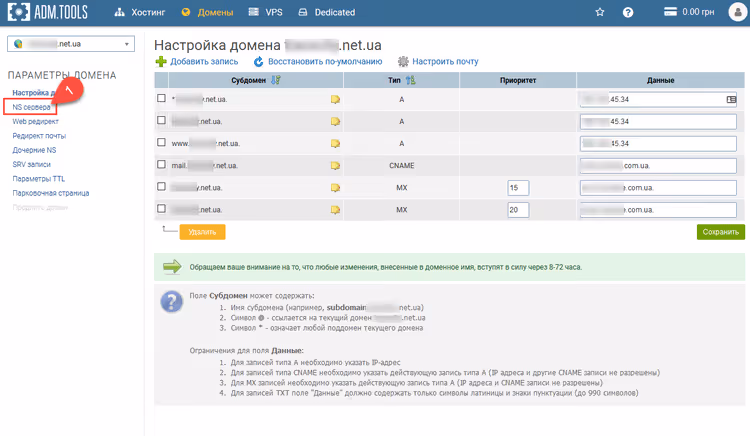Click the priority field containing 20
This screenshot has height=436, width=750.
[x=518, y=210]
